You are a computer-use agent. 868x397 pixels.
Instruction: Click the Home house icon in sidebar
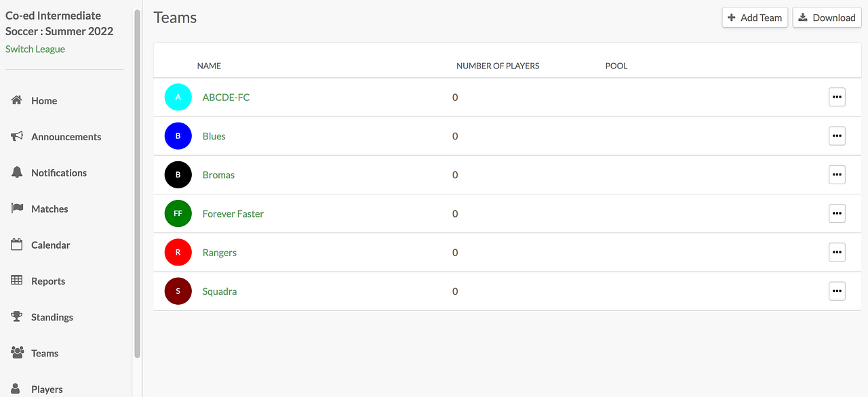pyautogui.click(x=17, y=100)
